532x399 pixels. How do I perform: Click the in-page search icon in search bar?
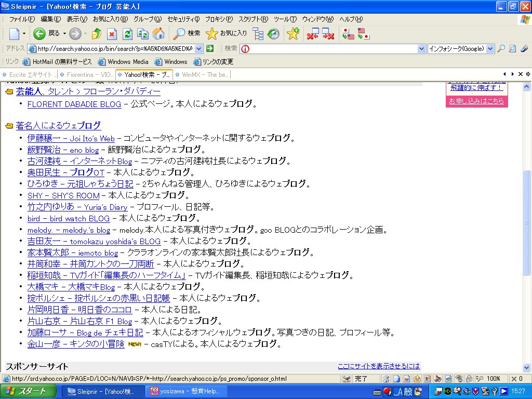click(x=512, y=48)
